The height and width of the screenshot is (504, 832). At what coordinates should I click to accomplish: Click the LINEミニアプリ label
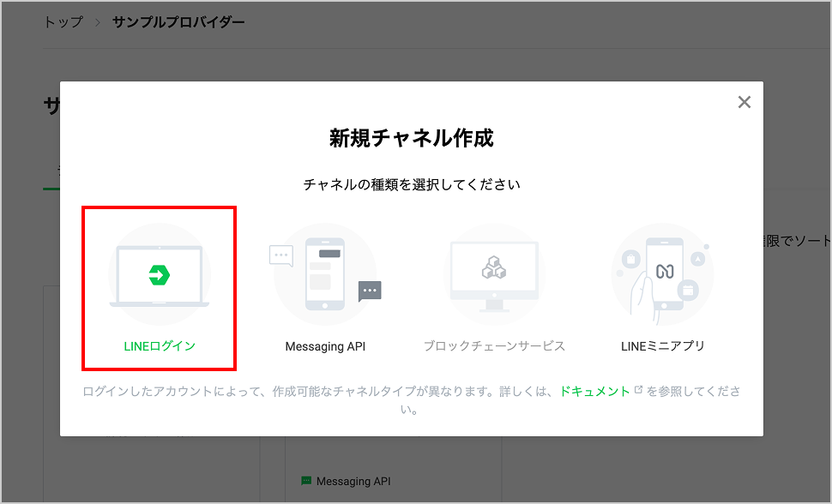pyautogui.click(x=663, y=346)
